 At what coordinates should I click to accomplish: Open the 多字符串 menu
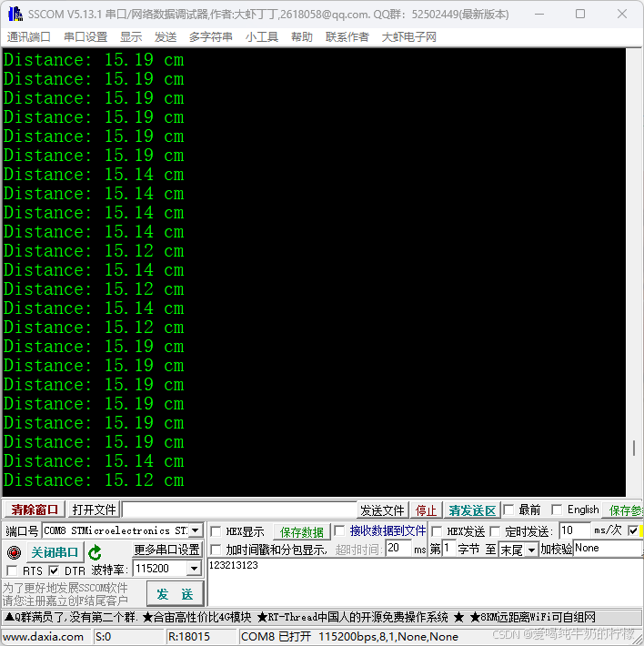click(211, 37)
